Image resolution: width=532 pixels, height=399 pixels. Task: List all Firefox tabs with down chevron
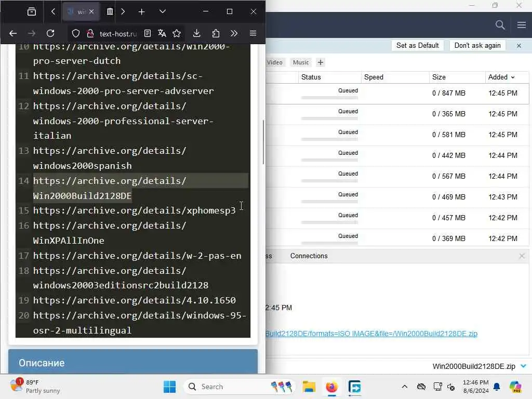[x=163, y=11]
